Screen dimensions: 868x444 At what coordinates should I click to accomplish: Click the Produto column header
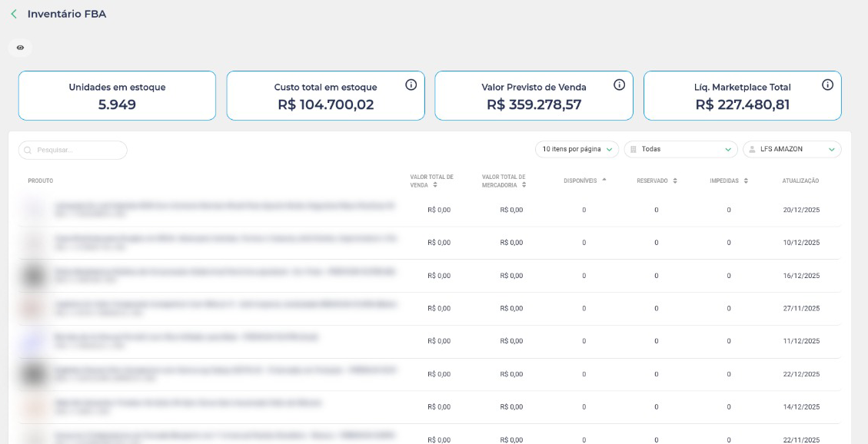click(x=41, y=181)
